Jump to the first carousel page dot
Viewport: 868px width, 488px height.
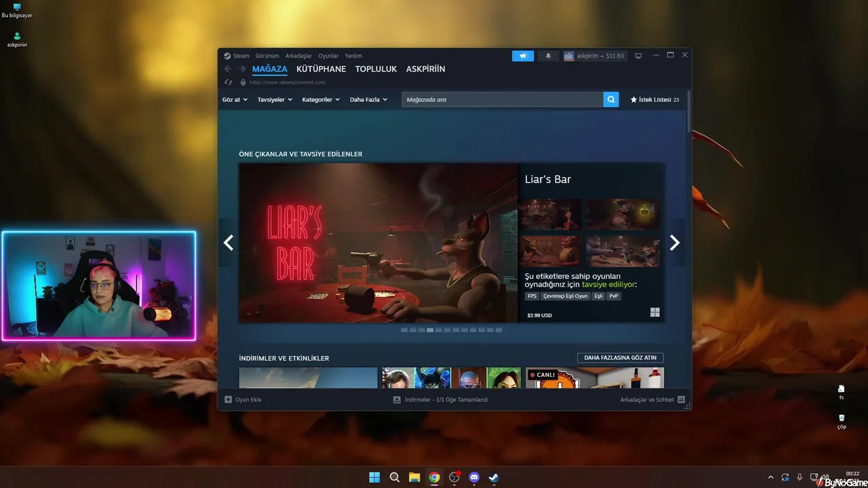coord(404,330)
